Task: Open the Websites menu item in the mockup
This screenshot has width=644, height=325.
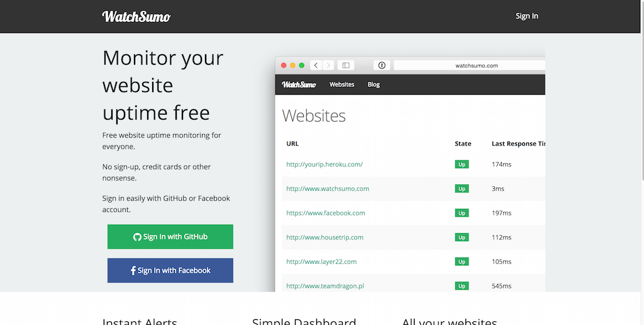Action: 341,84
